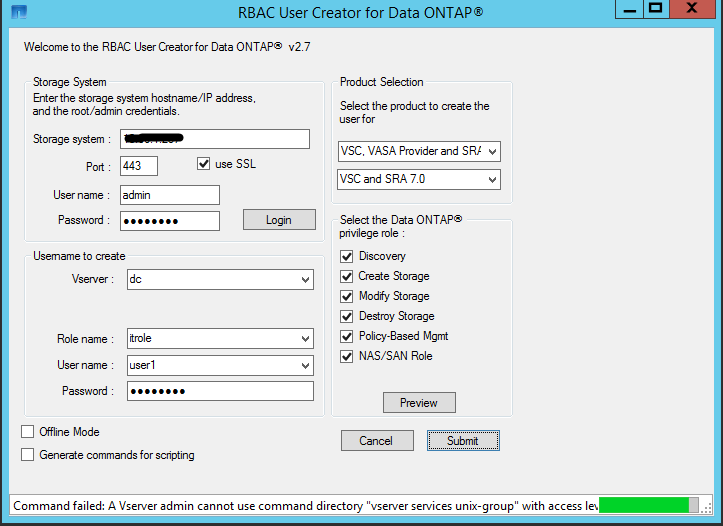Image resolution: width=723 pixels, height=526 pixels.
Task: Enable Offline Mode checkbox
Action: 28,431
